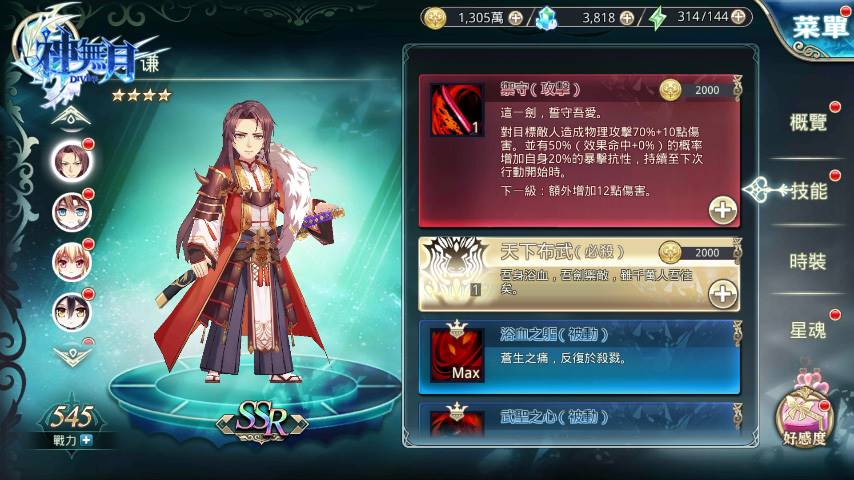Choose the blonde red-eyed character portrait
The width and height of the screenshot is (854, 480).
point(71,262)
